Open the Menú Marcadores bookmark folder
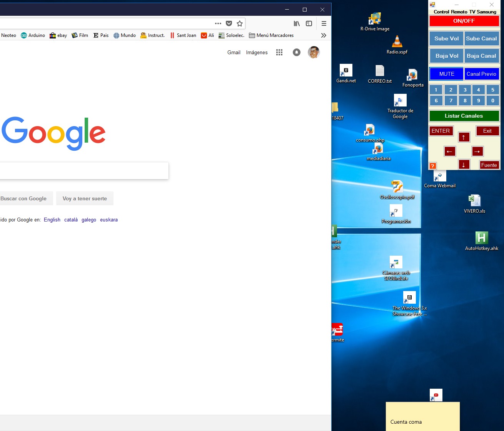 (271, 35)
